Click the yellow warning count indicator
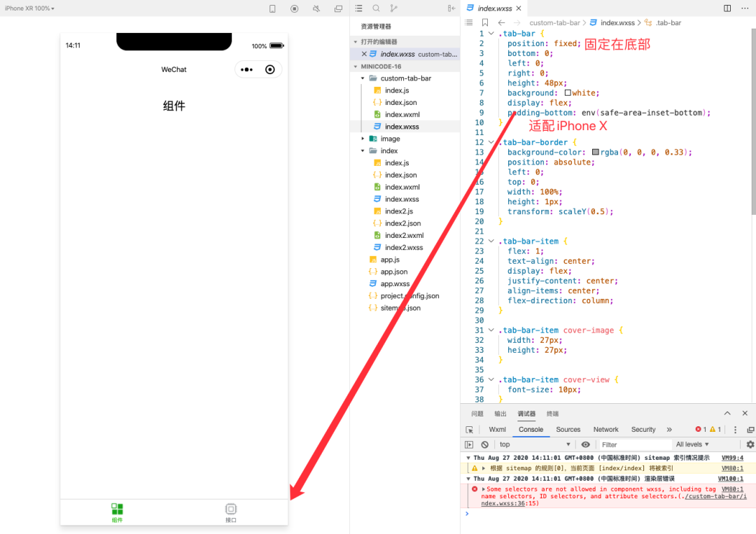756x534 pixels. tap(715, 430)
